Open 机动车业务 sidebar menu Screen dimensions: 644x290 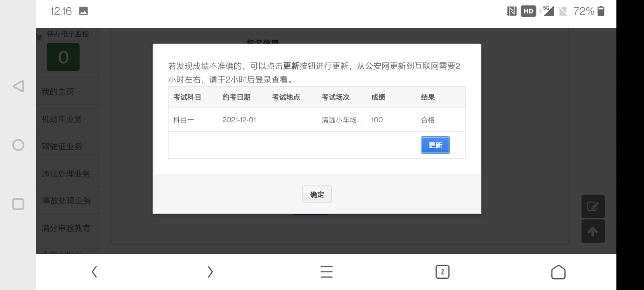(x=62, y=119)
